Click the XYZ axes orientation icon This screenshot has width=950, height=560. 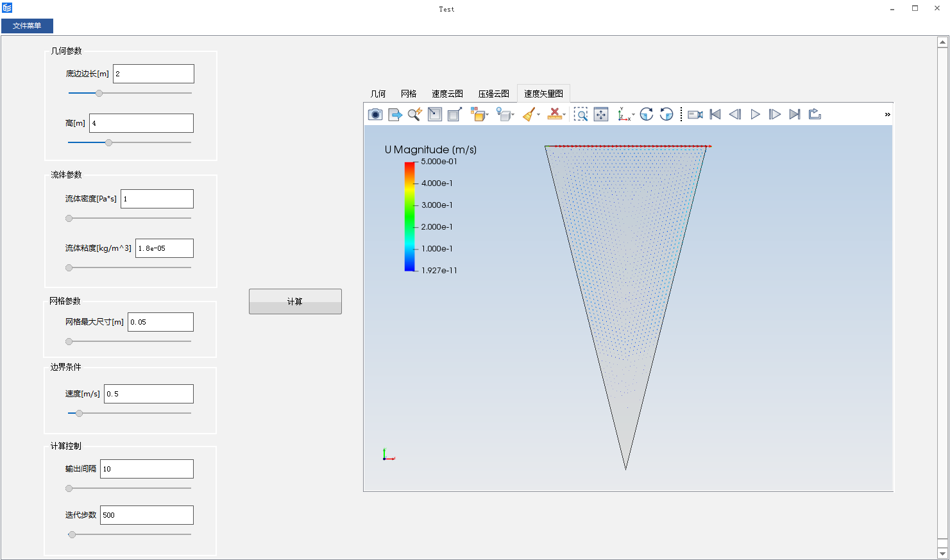pyautogui.click(x=623, y=114)
